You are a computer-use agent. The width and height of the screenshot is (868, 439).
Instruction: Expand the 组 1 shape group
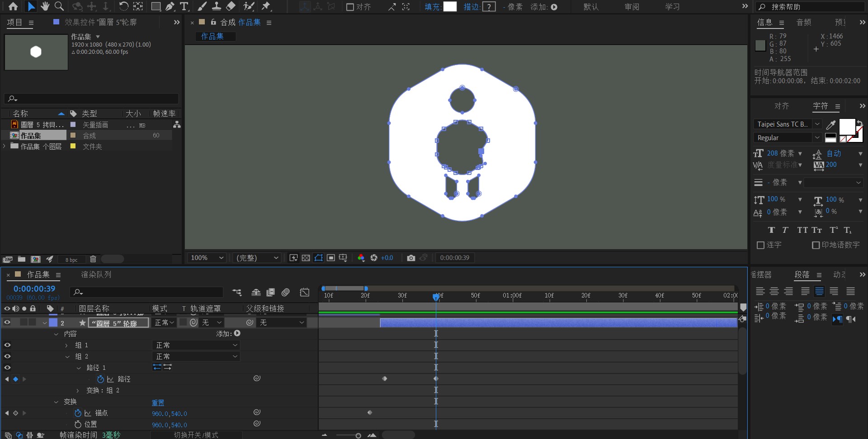[x=66, y=345]
